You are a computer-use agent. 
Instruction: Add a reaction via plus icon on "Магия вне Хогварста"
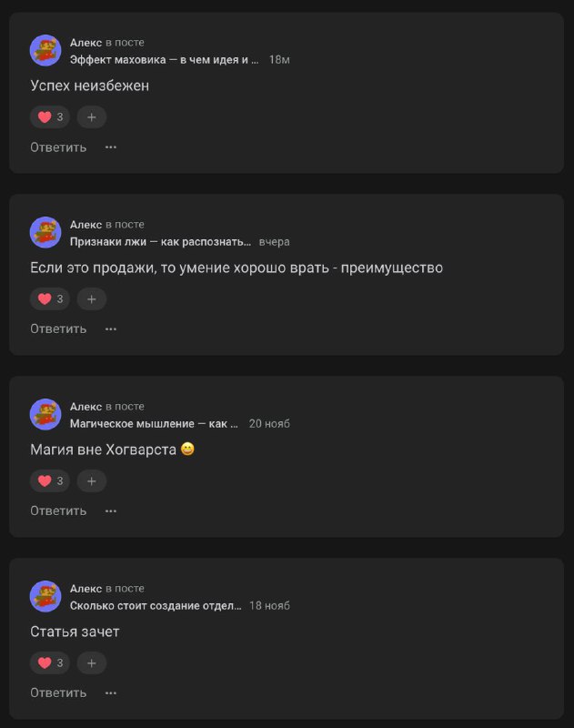pos(91,480)
